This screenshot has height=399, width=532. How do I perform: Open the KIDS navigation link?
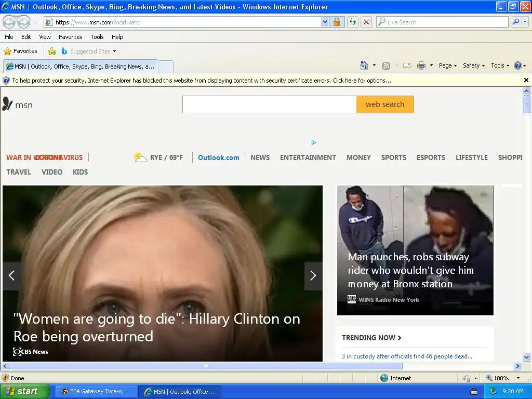pyautogui.click(x=80, y=172)
